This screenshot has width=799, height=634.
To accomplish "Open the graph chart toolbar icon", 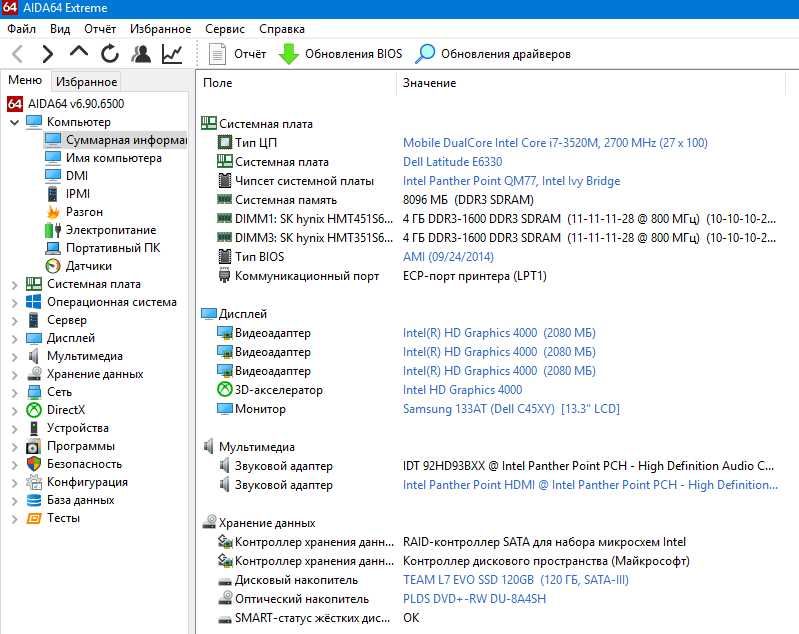I will [172, 54].
